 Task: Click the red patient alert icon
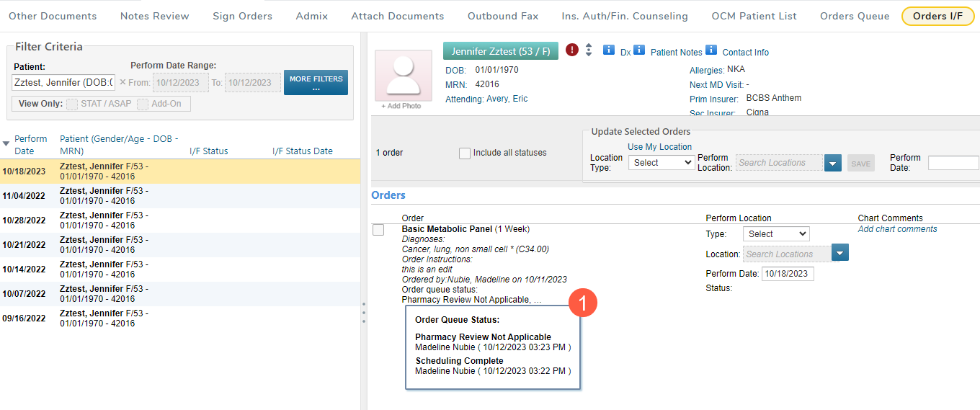[x=572, y=50]
